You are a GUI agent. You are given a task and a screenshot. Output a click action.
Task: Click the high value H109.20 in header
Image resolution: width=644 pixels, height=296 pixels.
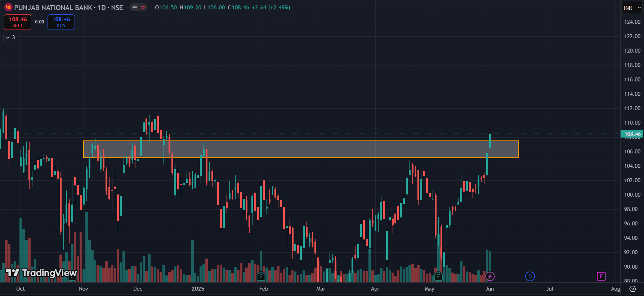(191, 8)
